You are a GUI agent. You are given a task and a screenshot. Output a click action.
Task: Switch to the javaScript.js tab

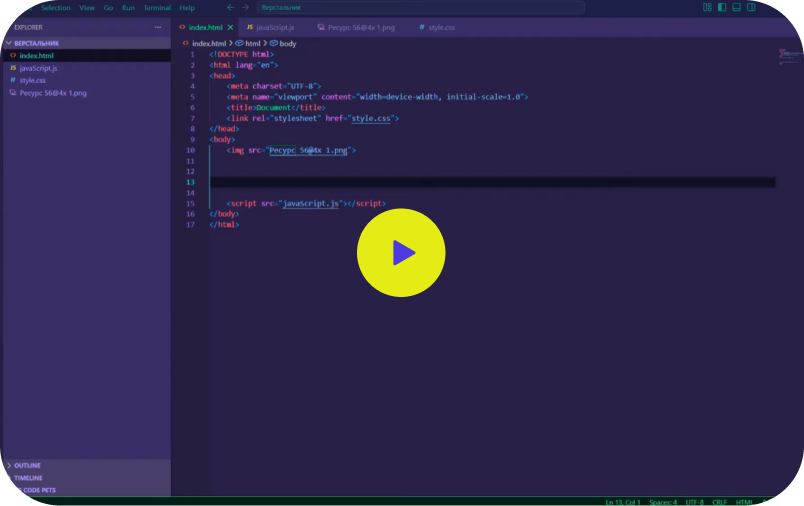[x=271, y=27]
